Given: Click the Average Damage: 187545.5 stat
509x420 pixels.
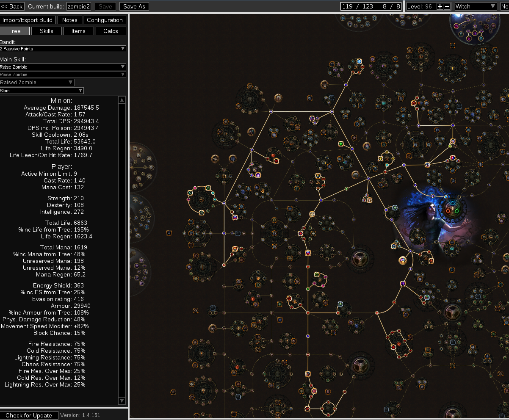Looking at the screenshot, I should 61,108.
